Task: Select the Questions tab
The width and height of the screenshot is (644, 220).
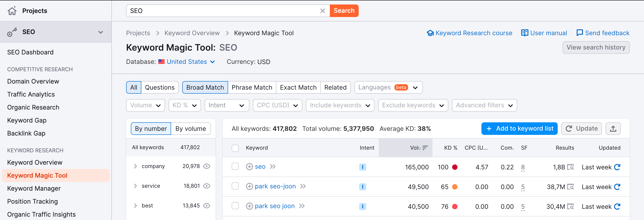Action: tap(160, 87)
